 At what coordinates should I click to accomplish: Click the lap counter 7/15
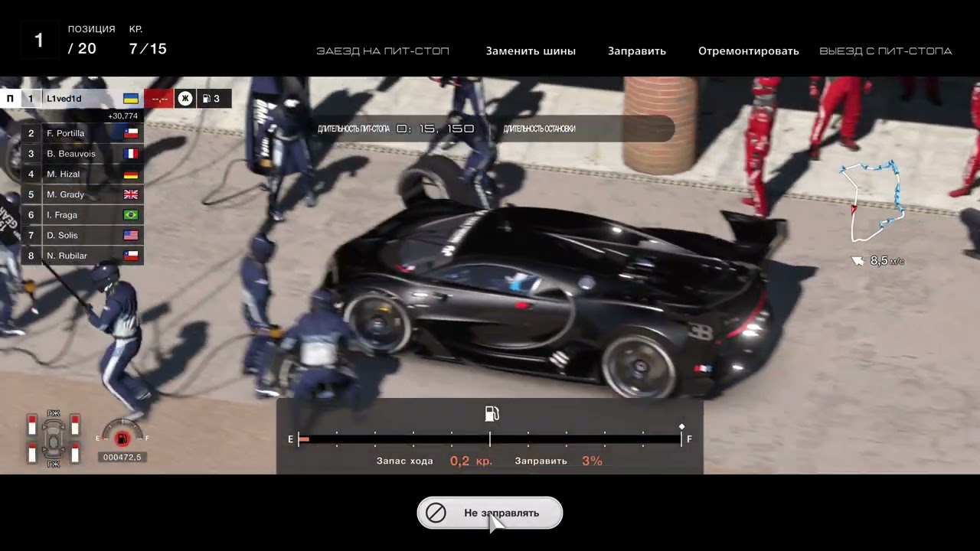coord(148,49)
